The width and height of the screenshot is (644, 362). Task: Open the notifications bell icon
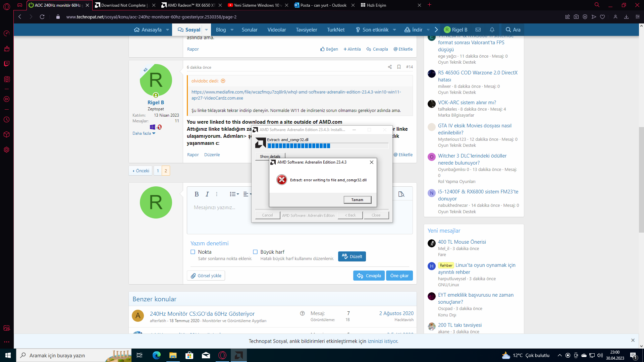pos(492,29)
